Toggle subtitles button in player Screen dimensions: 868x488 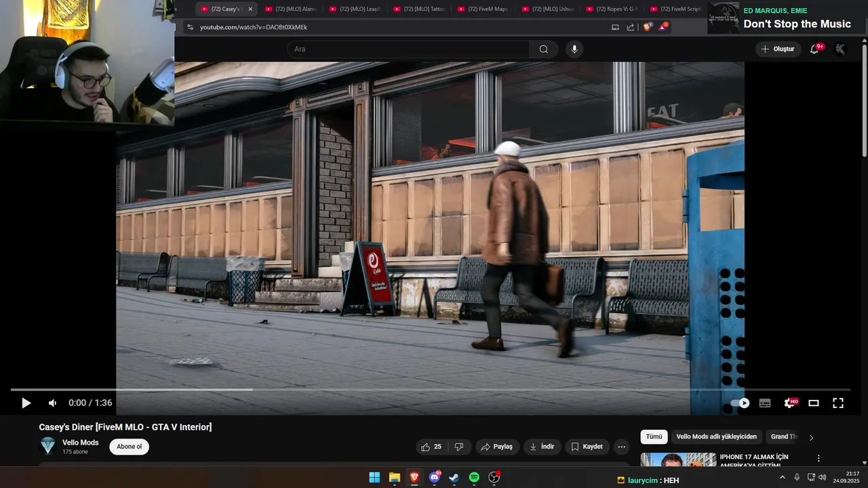point(765,403)
